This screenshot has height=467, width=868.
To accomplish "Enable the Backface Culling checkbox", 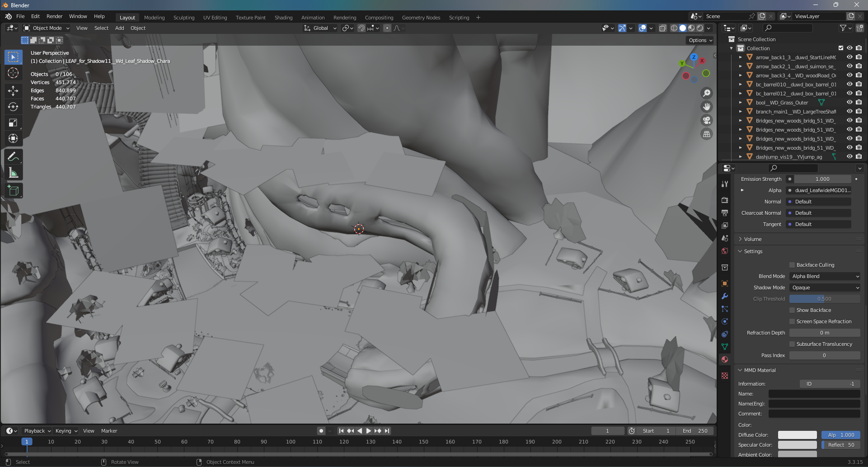I will 792,265.
